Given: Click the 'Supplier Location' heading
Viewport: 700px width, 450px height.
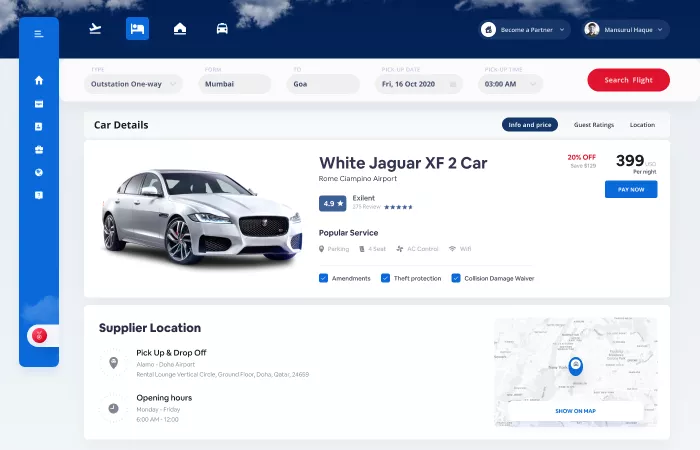Looking at the screenshot, I should pos(150,328).
